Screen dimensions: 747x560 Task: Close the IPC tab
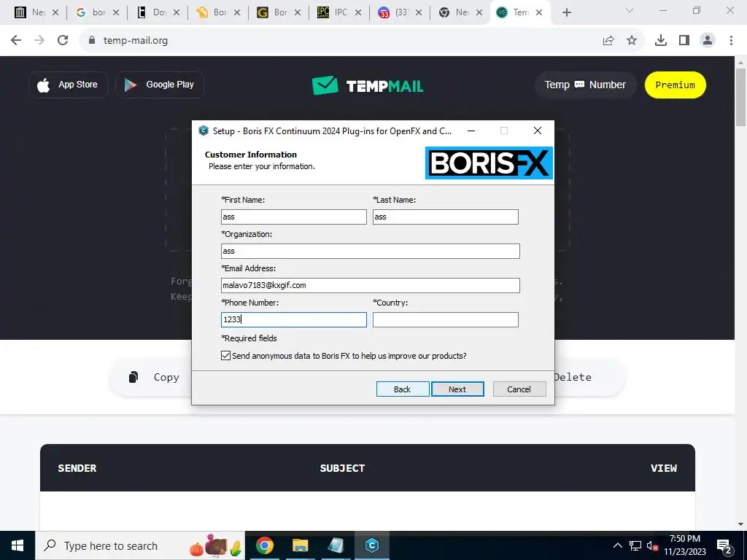point(358,13)
